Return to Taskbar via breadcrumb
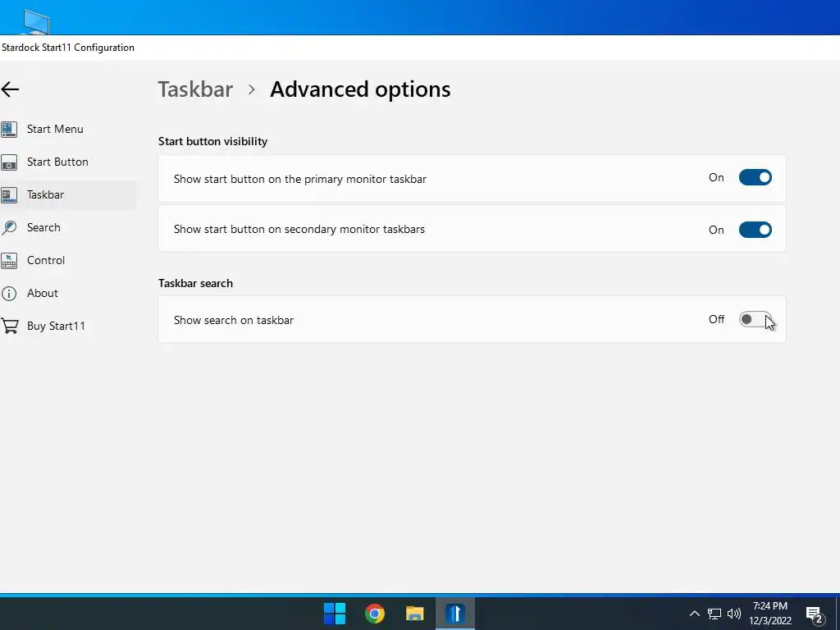This screenshot has height=630, width=840. click(195, 89)
